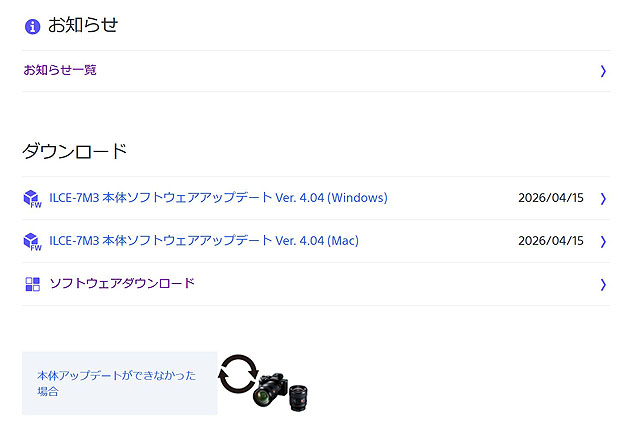Click the chevron on the Windows update row
The image size is (640, 427).
(x=603, y=198)
